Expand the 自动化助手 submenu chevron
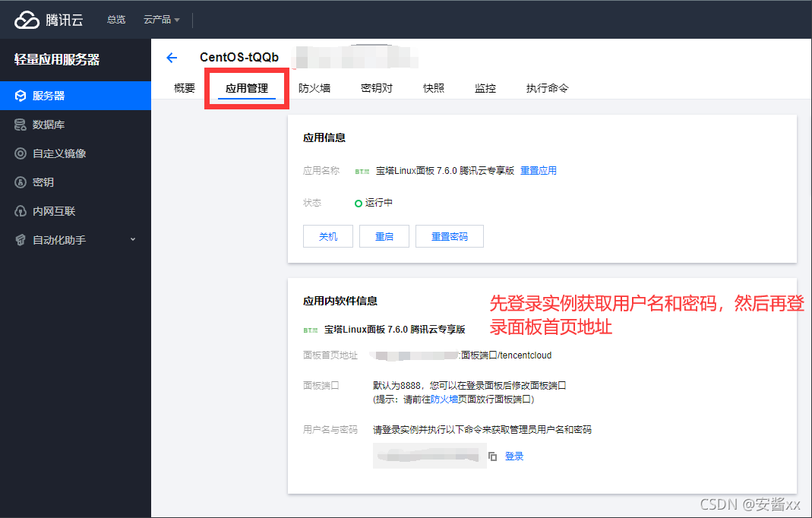The width and height of the screenshot is (812, 518). (x=133, y=239)
